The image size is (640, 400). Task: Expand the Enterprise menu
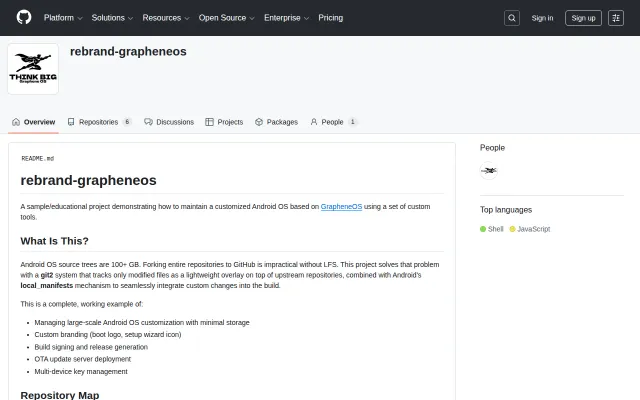[287, 18]
